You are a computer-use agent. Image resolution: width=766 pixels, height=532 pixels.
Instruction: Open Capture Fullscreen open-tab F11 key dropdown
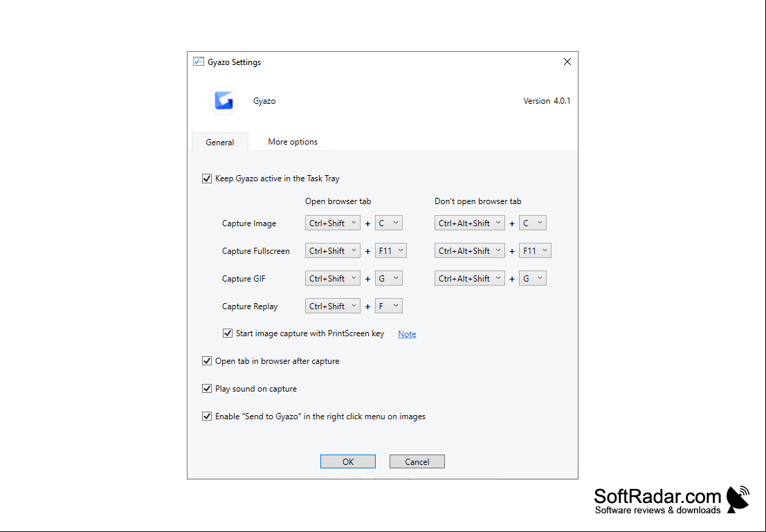click(x=391, y=250)
